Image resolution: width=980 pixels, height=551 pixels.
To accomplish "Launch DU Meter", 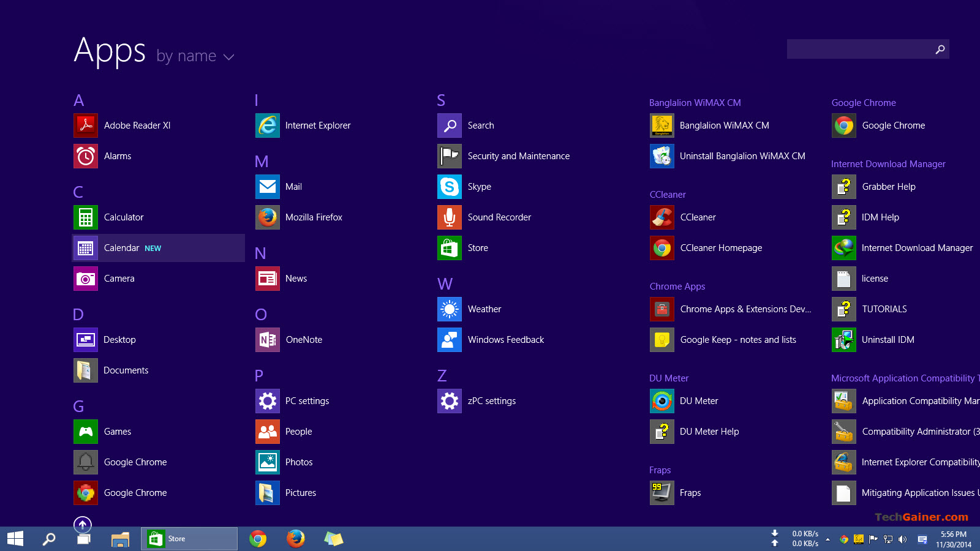I will coord(699,401).
